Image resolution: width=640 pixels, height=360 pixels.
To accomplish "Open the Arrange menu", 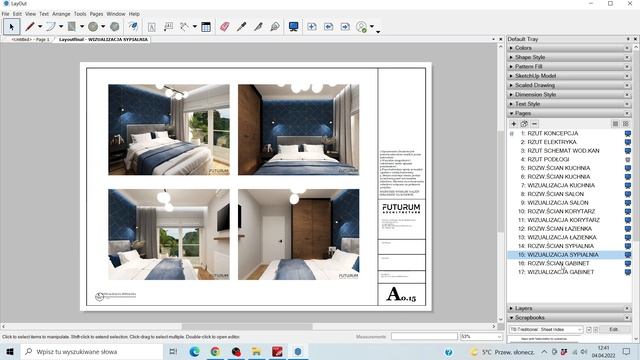I will tap(61, 14).
